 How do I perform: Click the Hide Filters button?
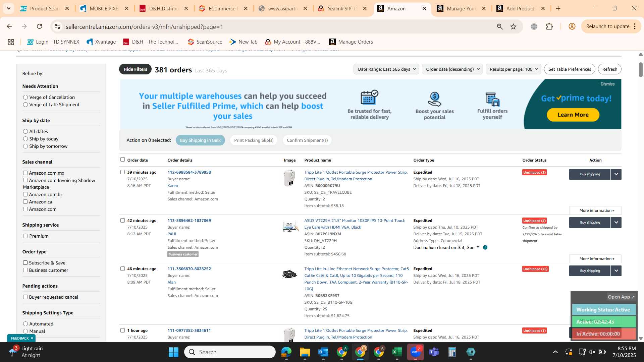point(135,69)
